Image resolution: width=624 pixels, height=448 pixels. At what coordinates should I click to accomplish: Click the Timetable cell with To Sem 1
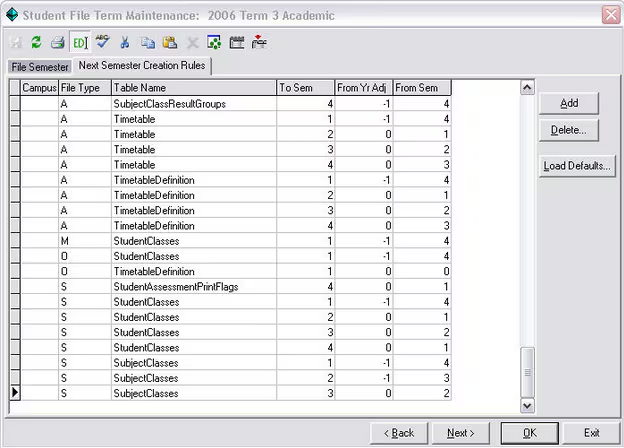[x=194, y=119]
